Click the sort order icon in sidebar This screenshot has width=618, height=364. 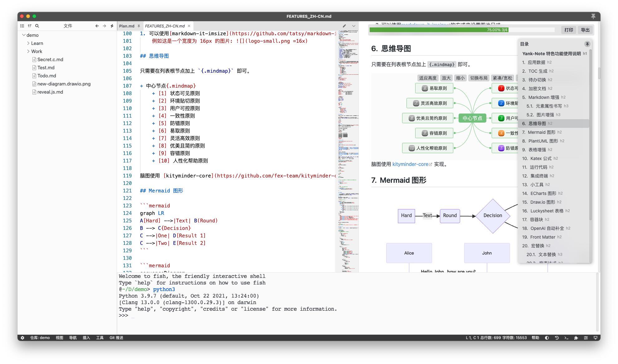point(30,26)
